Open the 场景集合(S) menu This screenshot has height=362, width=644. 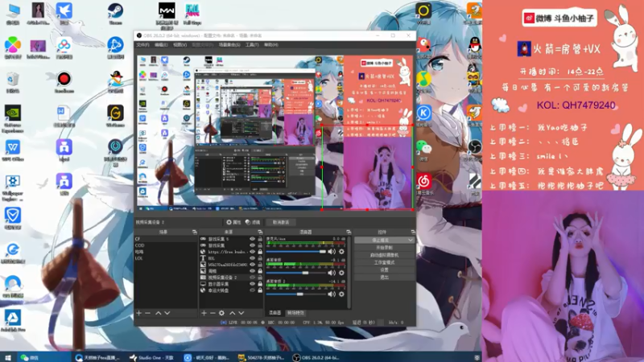pyautogui.click(x=229, y=45)
